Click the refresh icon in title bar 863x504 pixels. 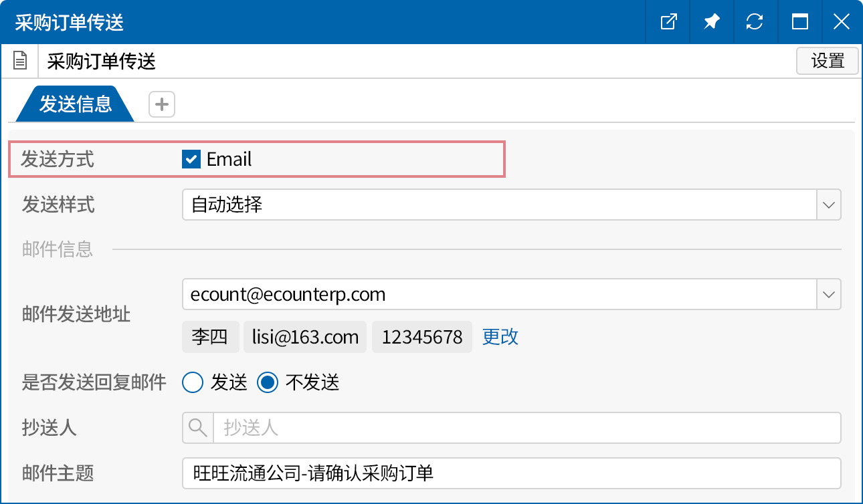755,22
